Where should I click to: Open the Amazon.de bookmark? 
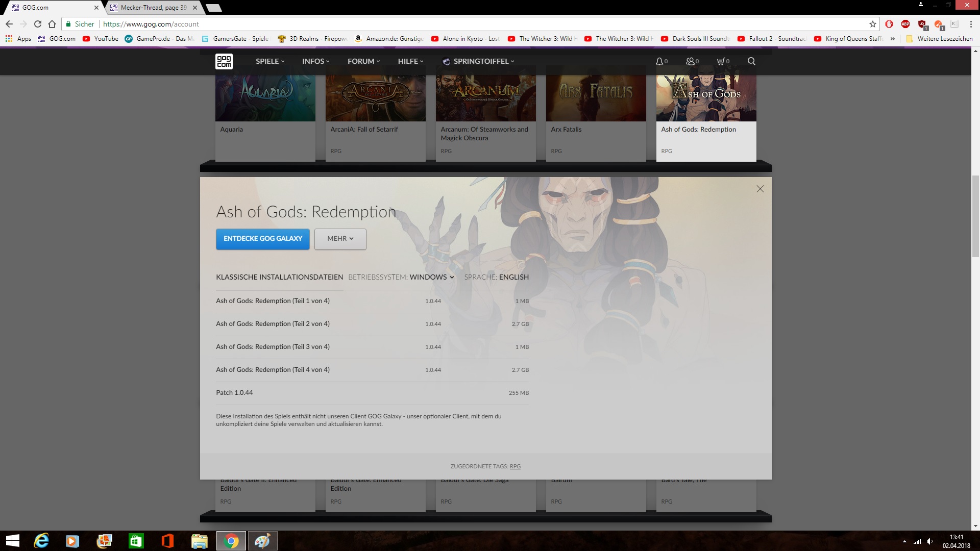389,39
